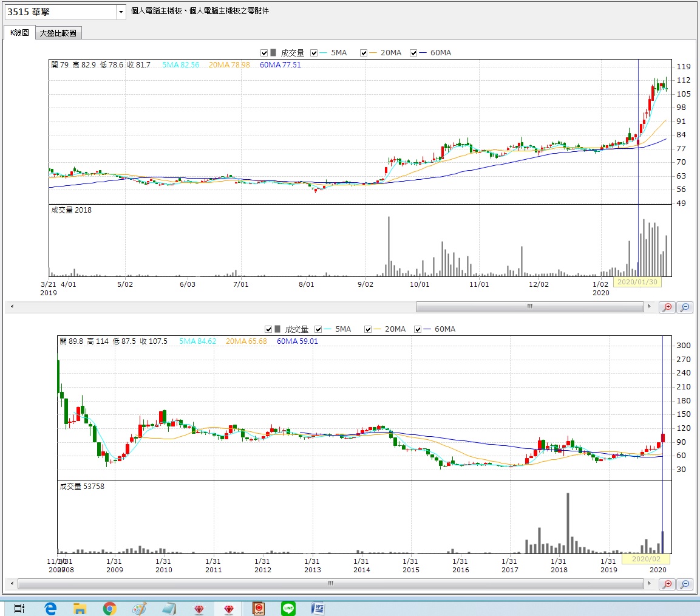Click the Task View taskbar icon
The height and width of the screenshot is (616, 700).
tap(19, 608)
